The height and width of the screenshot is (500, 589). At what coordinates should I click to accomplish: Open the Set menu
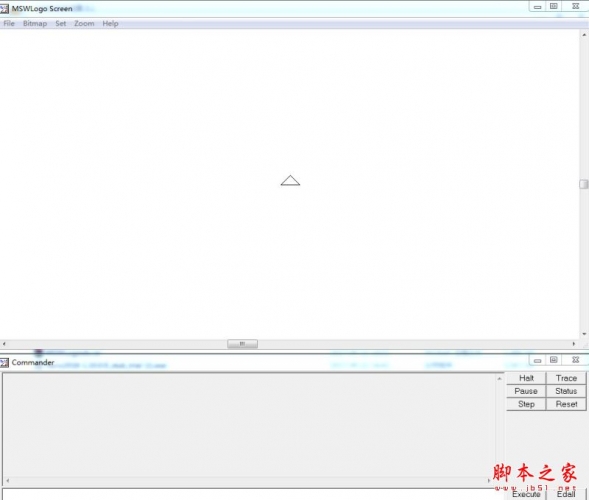(60, 23)
